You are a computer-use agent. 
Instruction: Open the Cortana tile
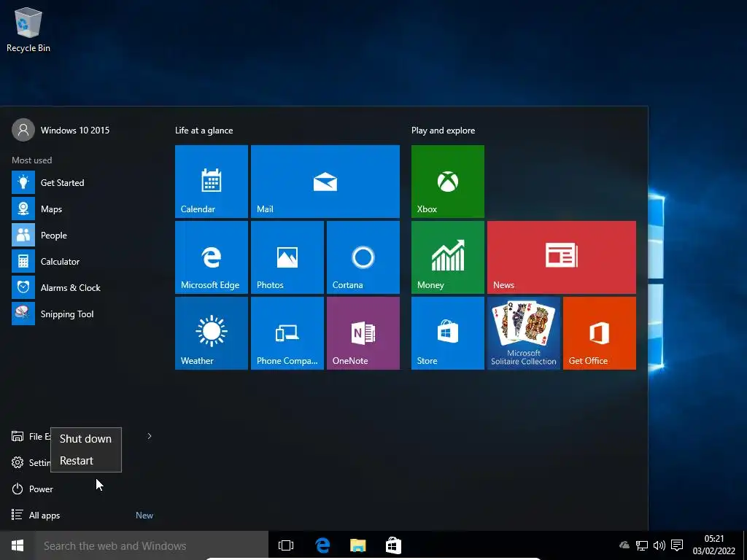(363, 257)
